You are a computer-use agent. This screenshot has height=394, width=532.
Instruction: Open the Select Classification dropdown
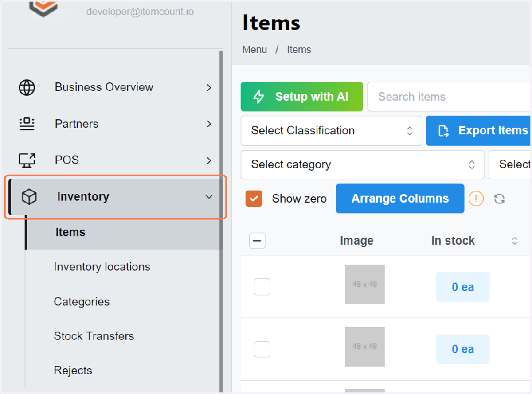pos(331,131)
